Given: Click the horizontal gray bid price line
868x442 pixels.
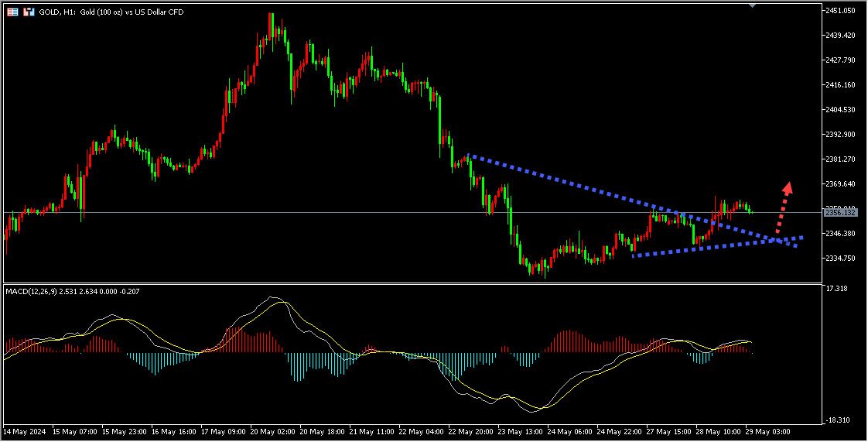Looking at the screenshot, I should coord(309,212).
